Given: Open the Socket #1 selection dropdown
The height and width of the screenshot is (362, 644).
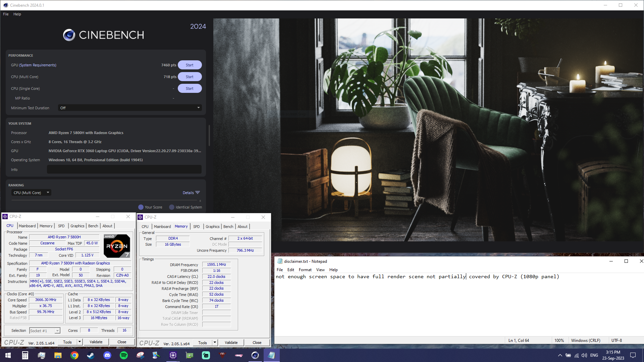Looking at the screenshot, I should 45,331.
